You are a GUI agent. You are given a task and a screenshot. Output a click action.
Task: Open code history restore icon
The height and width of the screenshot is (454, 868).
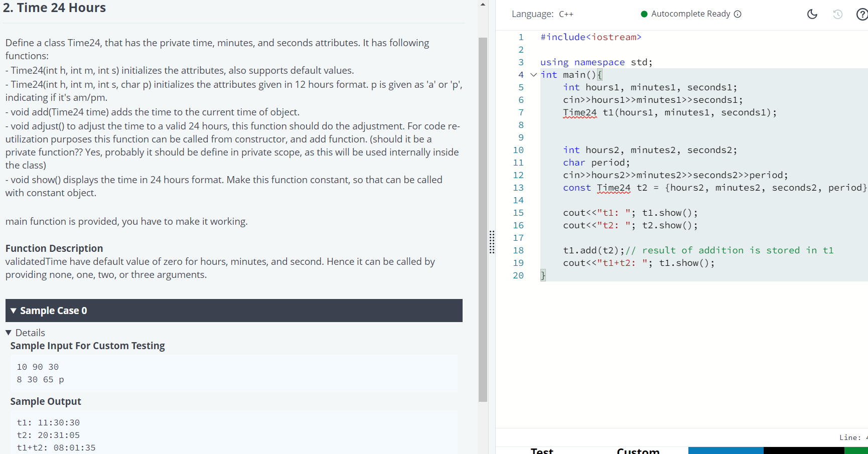click(x=837, y=14)
